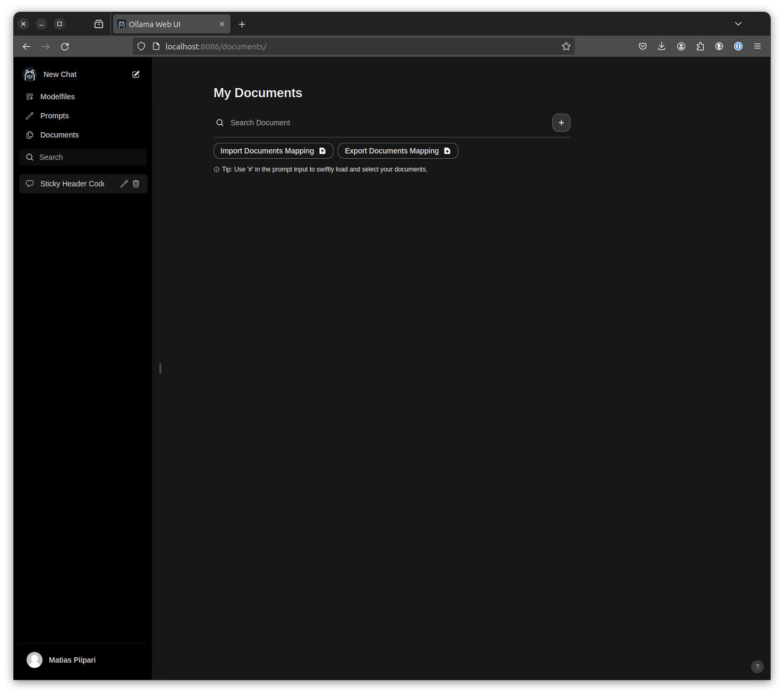Open browser extensions puzzle menu
Viewport: 784px width, 695px height.
point(700,46)
